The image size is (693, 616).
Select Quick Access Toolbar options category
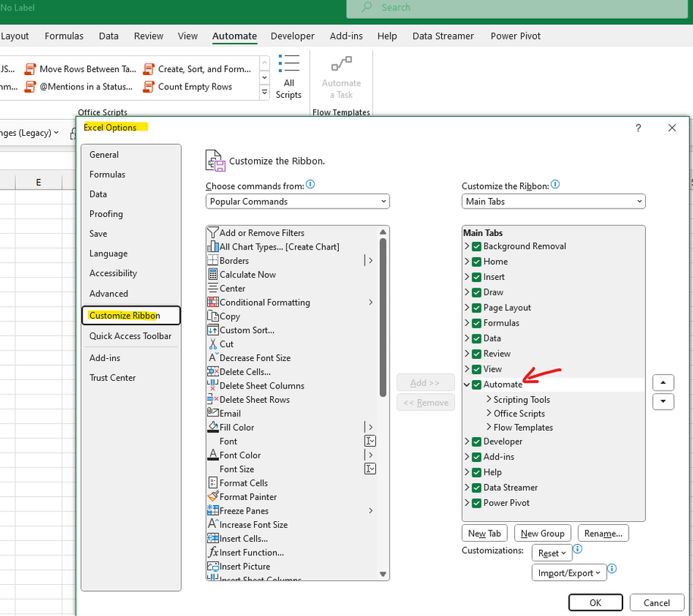click(x=131, y=336)
